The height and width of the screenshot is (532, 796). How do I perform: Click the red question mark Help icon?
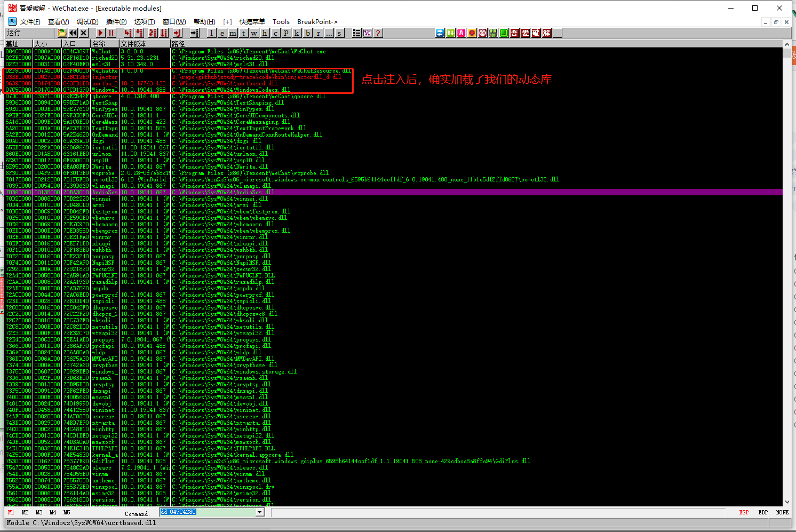click(x=378, y=33)
